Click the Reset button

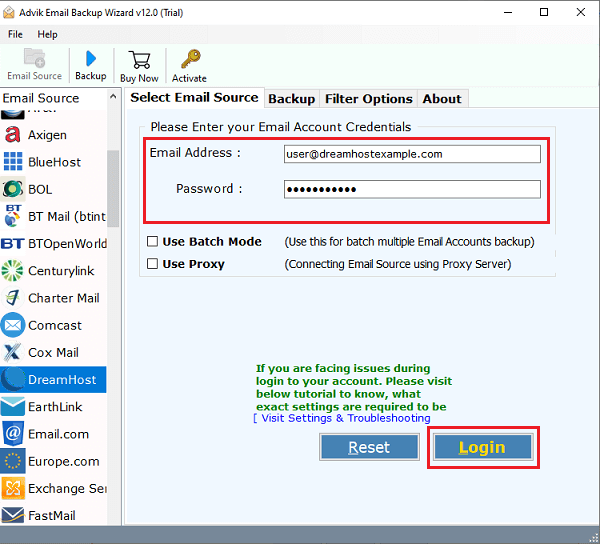pyautogui.click(x=369, y=447)
